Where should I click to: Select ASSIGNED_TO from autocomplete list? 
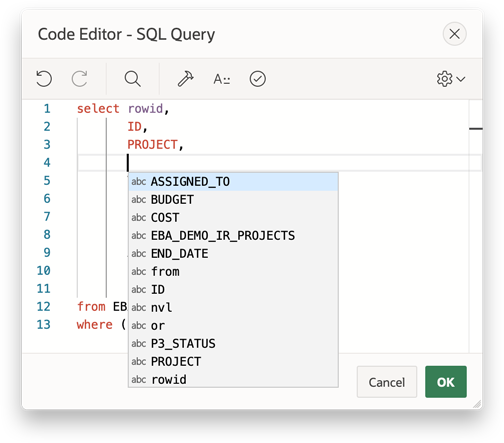[233, 182]
